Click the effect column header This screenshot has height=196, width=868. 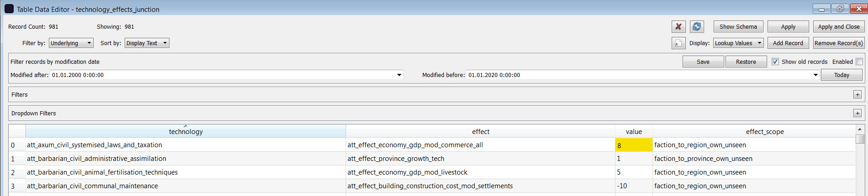pos(480,131)
